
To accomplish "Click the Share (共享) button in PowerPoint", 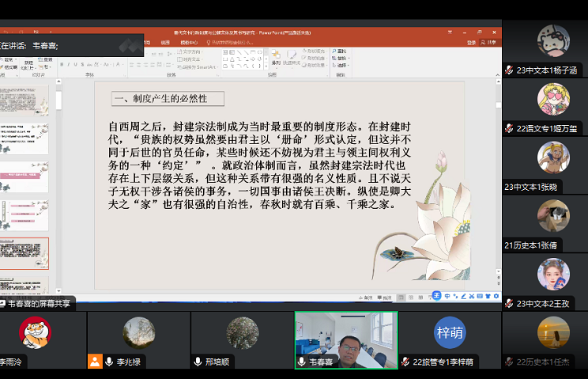I will pos(491,43).
